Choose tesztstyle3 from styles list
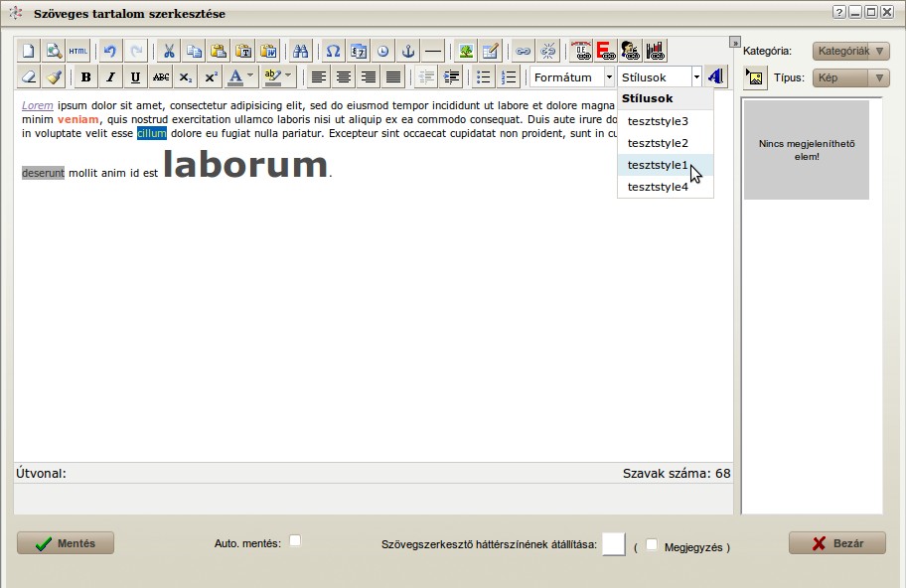906x588 pixels. [658, 121]
